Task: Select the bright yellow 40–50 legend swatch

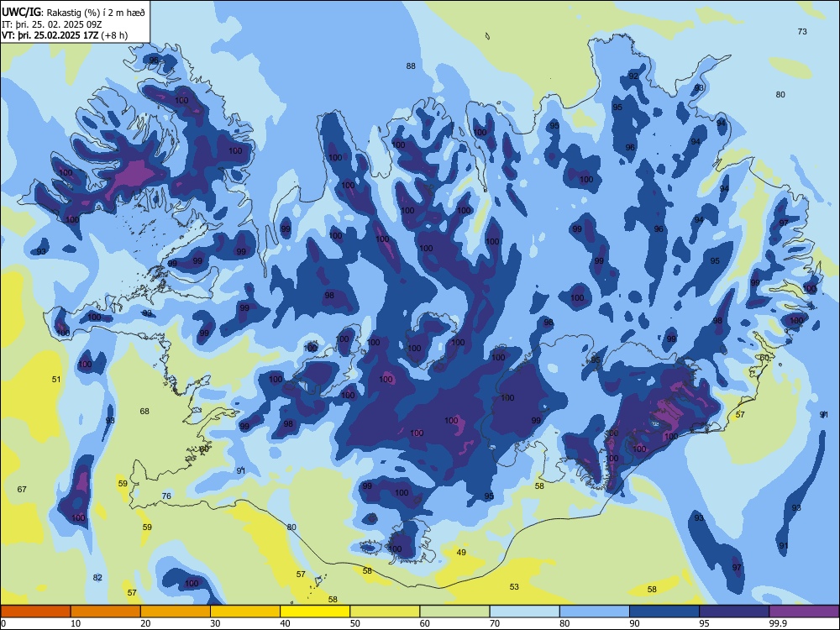Action: tap(315, 612)
